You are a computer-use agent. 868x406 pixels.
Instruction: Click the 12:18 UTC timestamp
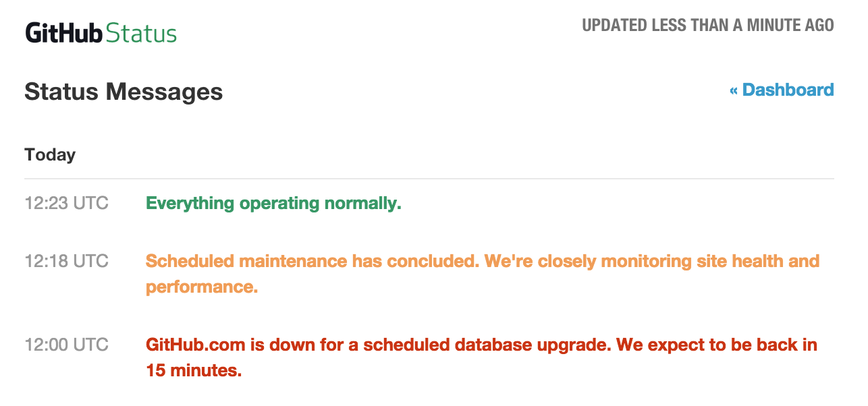[x=66, y=261]
